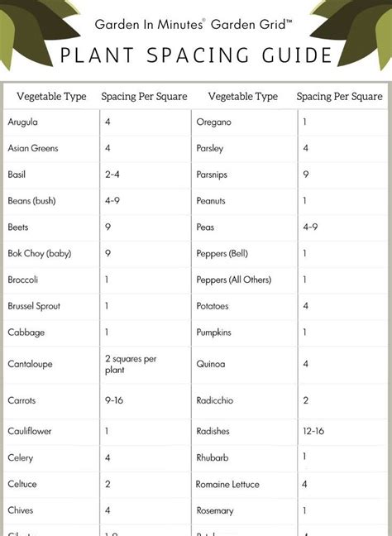The width and height of the screenshot is (392, 536).
Task: Select the Bok Choy (baby) entry
Action: pos(40,254)
